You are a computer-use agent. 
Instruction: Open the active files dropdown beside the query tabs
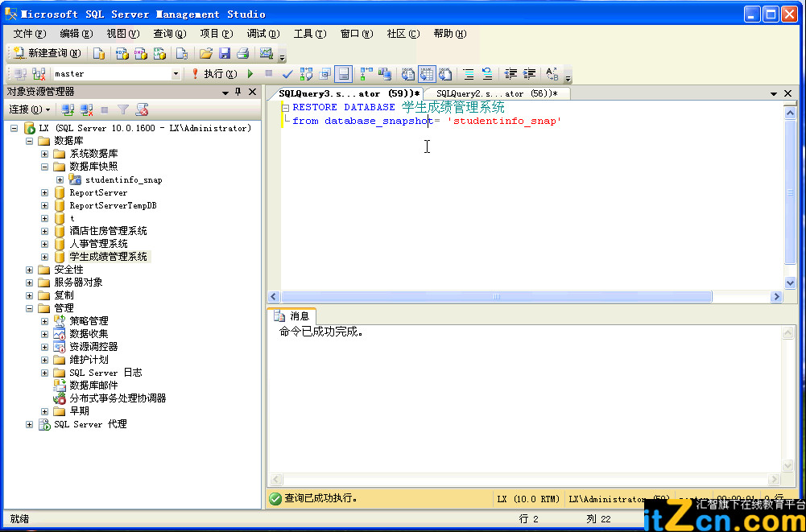pyautogui.click(x=774, y=93)
